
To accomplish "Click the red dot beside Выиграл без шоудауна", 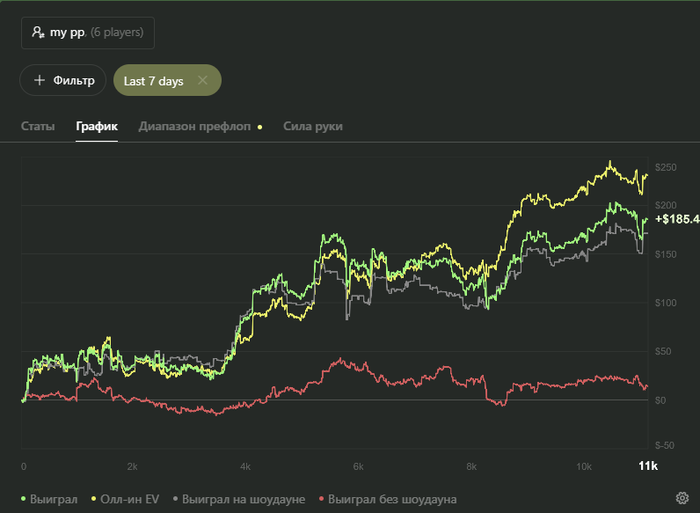I will pyautogui.click(x=321, y=498).
